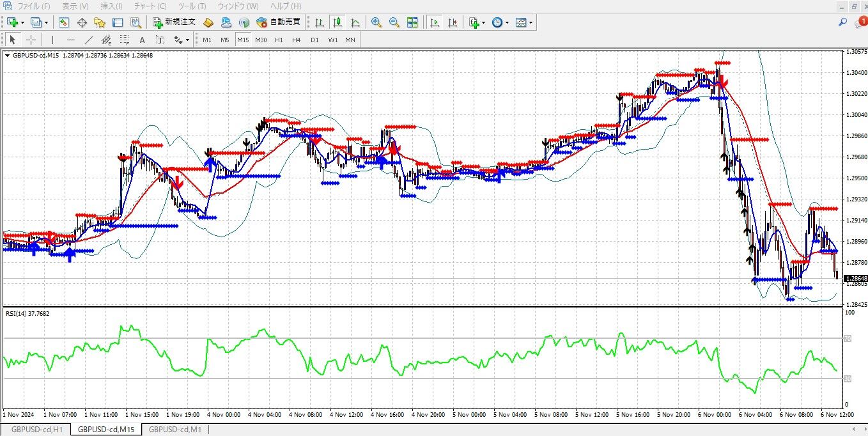Expand the profiles dropdown arrow

tap(46, 22)
